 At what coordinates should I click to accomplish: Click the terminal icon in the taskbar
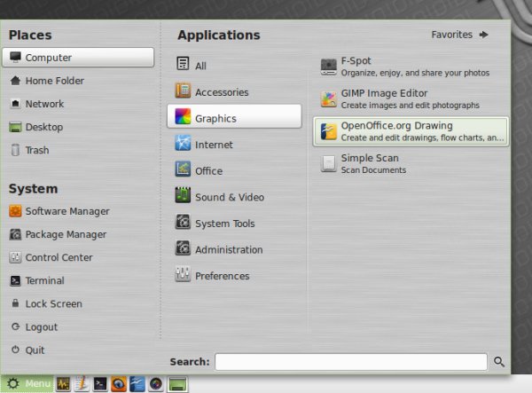click(101, 384)
